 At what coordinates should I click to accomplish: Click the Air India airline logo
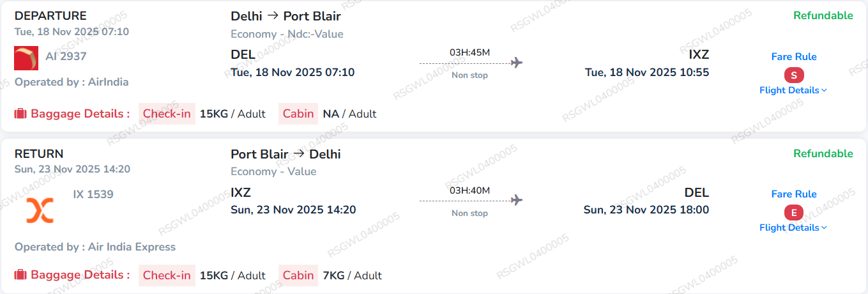coord(26,58)
